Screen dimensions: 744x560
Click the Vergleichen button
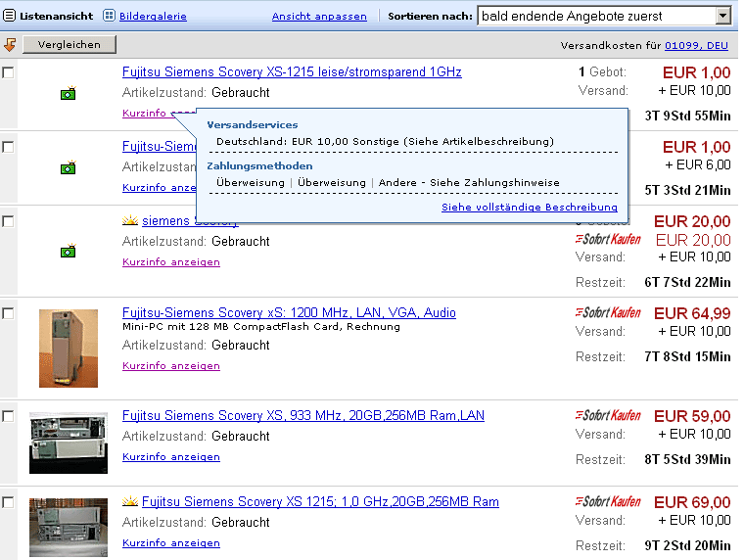click(70, 45)
